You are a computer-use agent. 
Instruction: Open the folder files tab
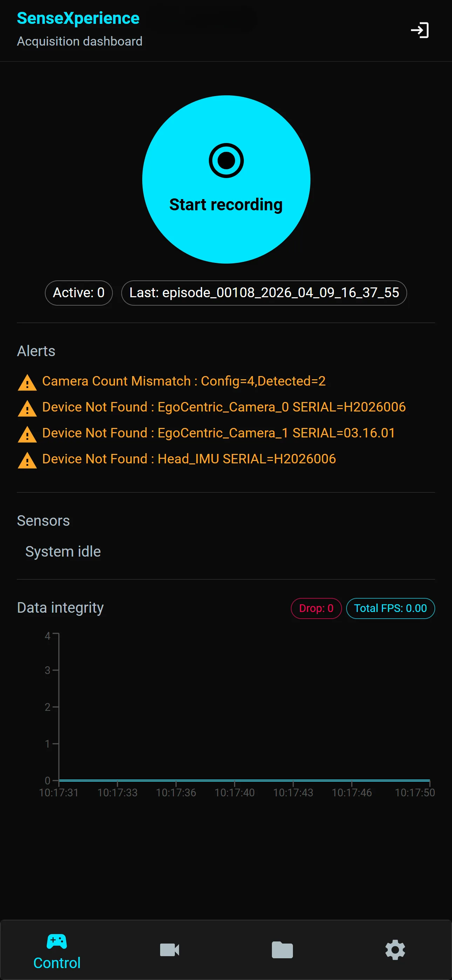[282, 950]
